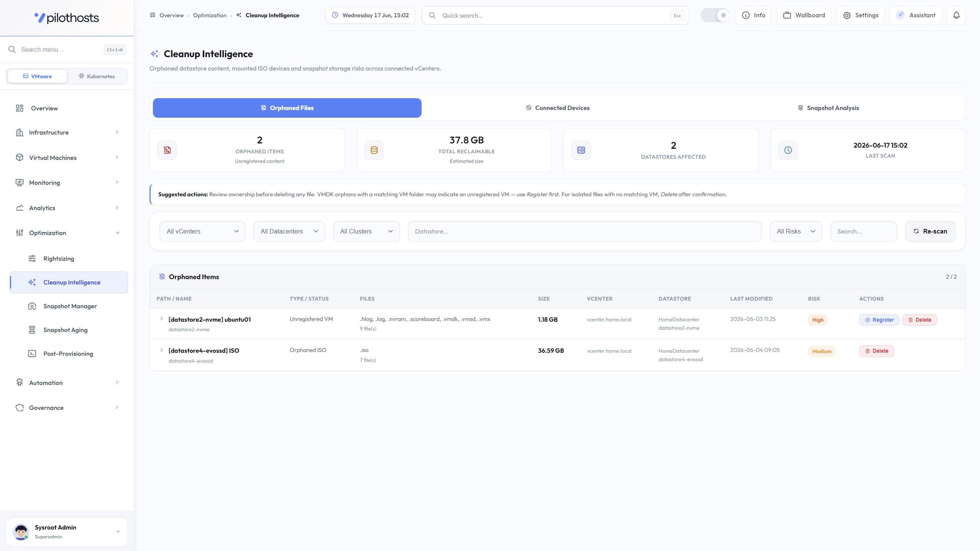Click the total reclaimable database icon

tap(374, 150)
